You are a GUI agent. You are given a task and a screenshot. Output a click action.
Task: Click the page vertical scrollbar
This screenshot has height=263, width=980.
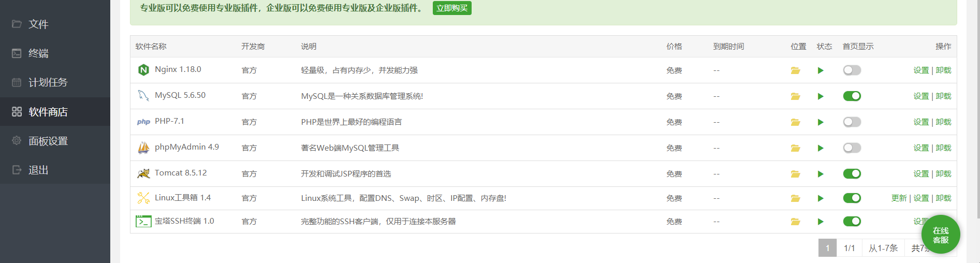[977, 109]
